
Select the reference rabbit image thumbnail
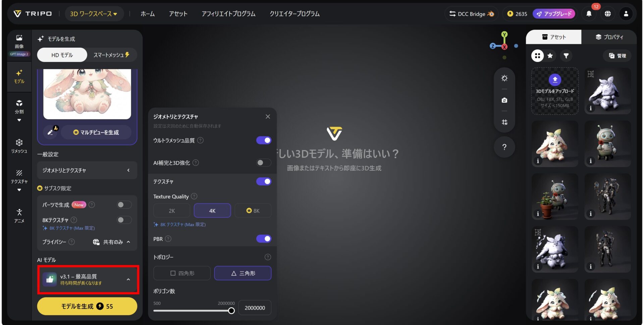pos(87,94)
